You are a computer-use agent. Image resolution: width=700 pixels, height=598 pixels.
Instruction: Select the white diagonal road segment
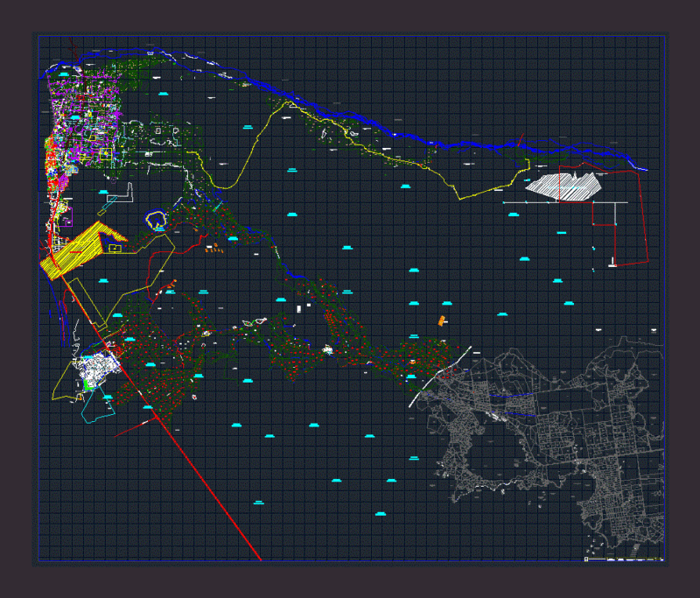tap(440, 376)
